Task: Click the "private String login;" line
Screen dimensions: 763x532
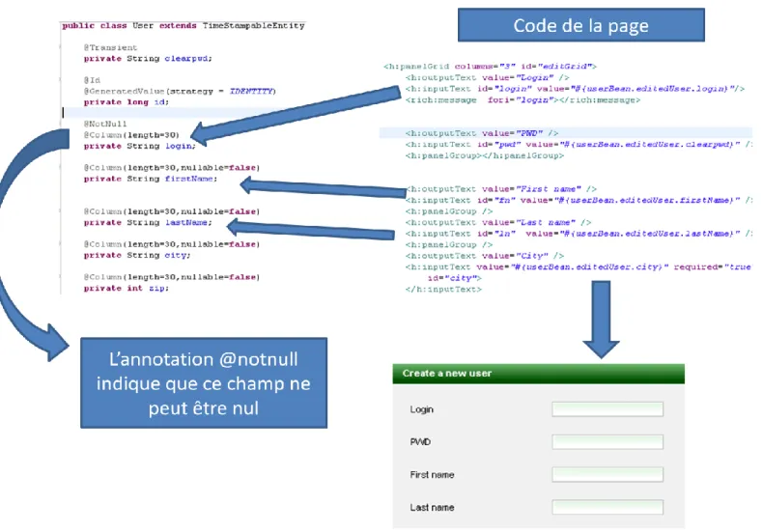Action: [140, 147]
